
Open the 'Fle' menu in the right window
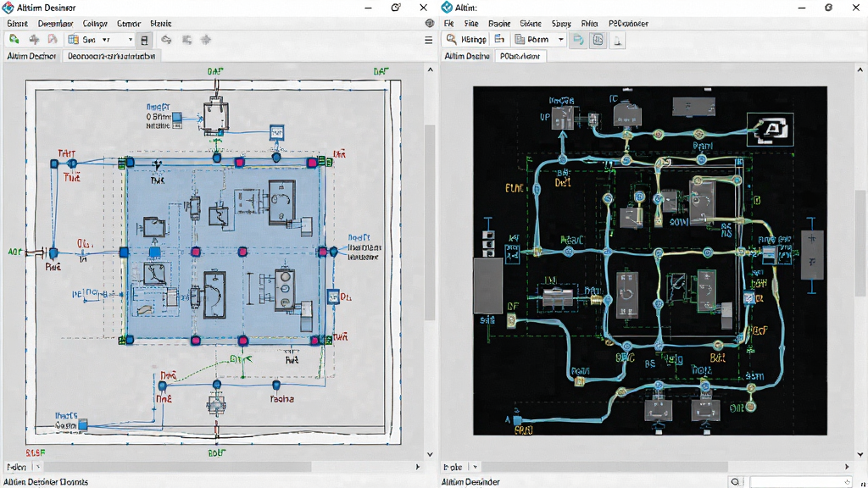pyautogui.click(x=449, y=24)
